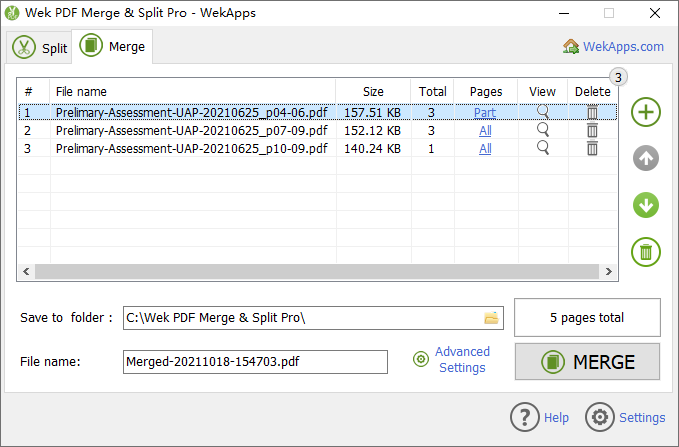Image resolution: width=679 pixels, height=447 pixels.
Task: Click the horizontal scrollbar right arrow
Action: pyautogui.click(x=608, y=272)
